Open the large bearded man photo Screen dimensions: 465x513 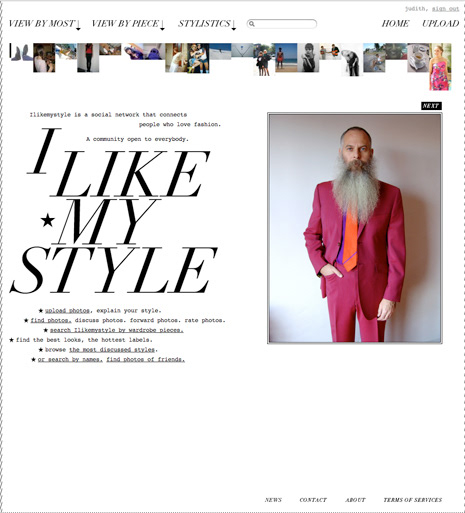coord(355,228)
